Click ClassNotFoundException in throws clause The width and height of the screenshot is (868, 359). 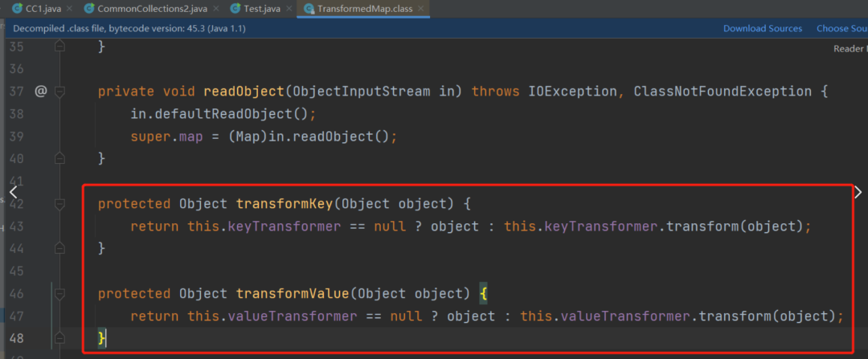pyautogui.click(x=723, y=92)
